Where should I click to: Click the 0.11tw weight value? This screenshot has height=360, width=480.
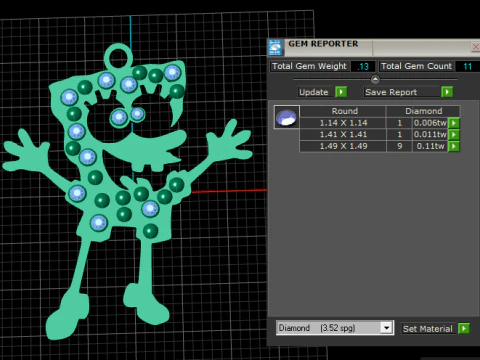pyautogui.click(x=430, y=146)
